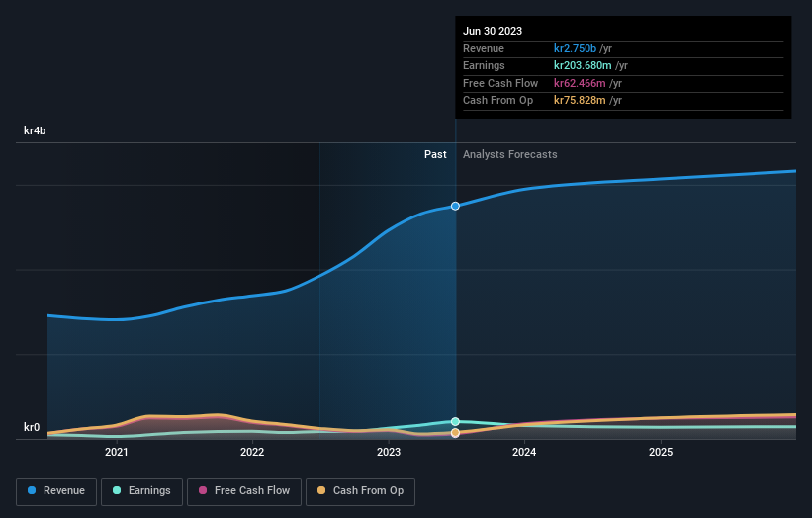Image resolution: width=812 pixels, height=518 pixels.
Task: Click the orange Cash From Op data point marker
Action: [x=455, y=433]
